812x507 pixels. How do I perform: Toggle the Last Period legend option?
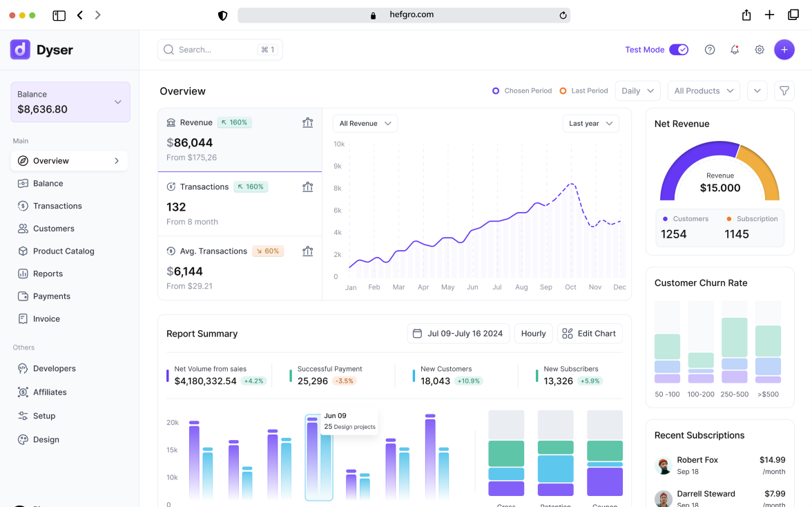583,90
